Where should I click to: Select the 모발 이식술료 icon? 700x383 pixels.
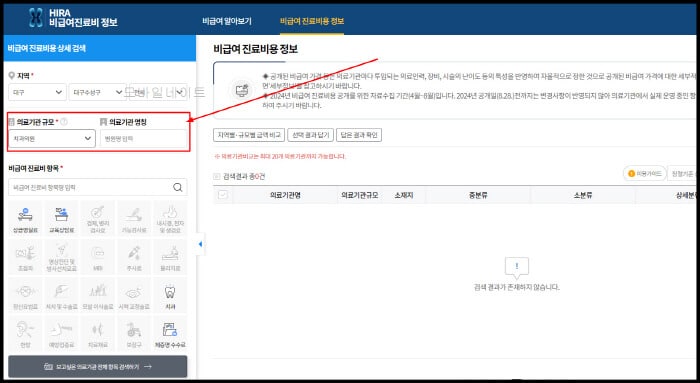pyautogui.click(x=98, y=295)
